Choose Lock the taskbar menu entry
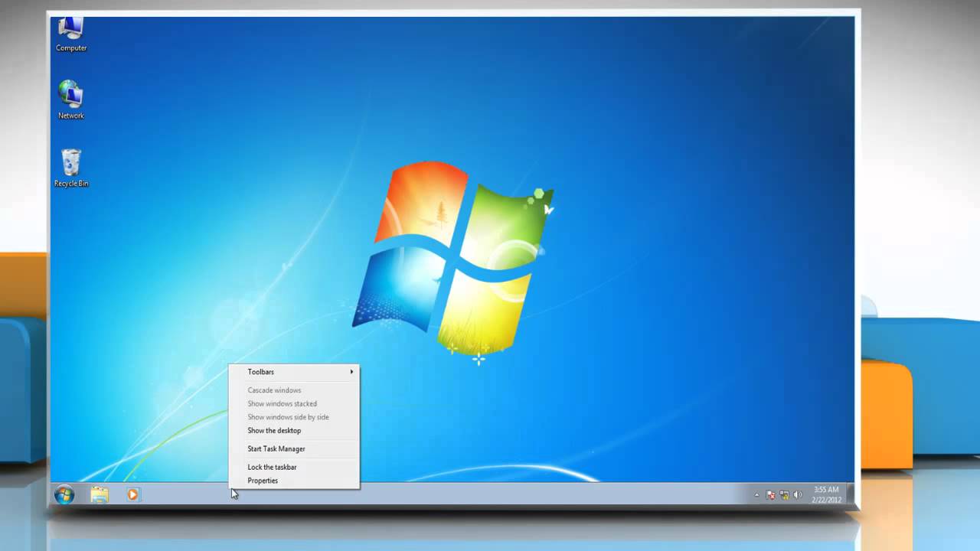980x551 pixels. [x=295, y=467]
